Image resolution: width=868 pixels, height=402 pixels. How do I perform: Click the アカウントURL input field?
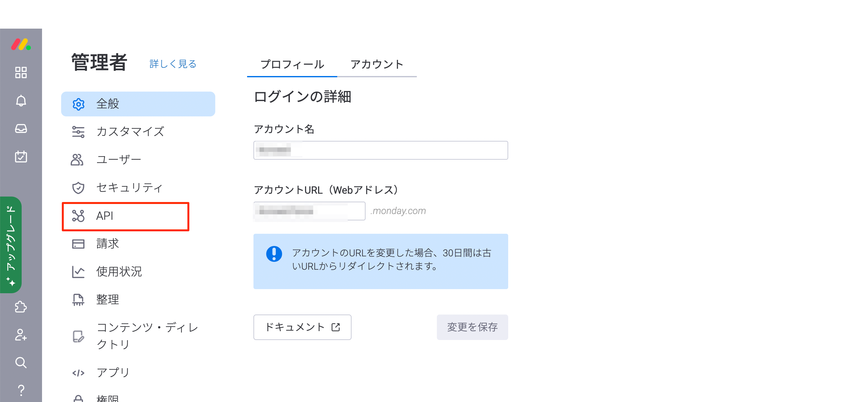309,211
